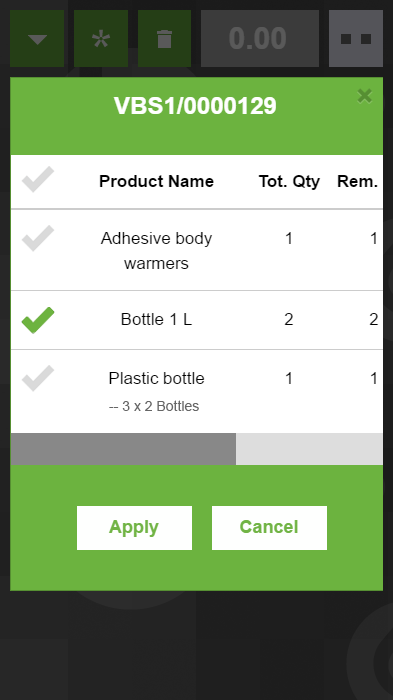Select the Bottle 1 L product name

156,320
